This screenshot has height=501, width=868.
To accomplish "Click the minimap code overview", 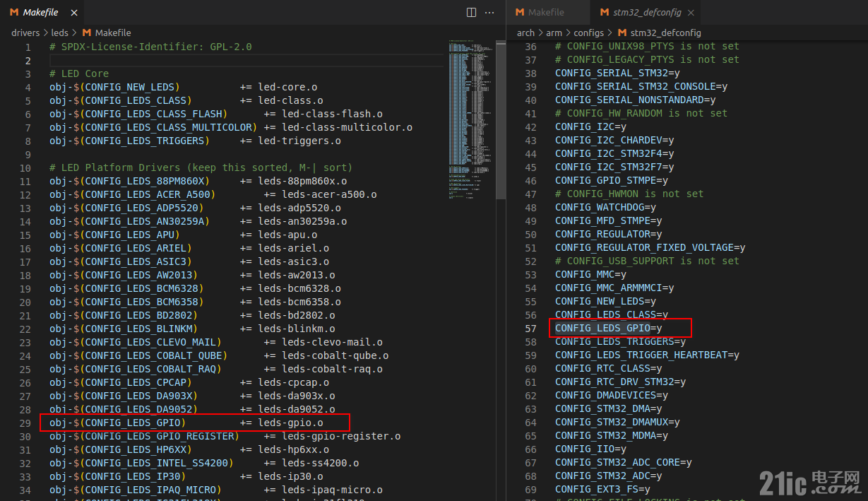I will coord(470,120).
